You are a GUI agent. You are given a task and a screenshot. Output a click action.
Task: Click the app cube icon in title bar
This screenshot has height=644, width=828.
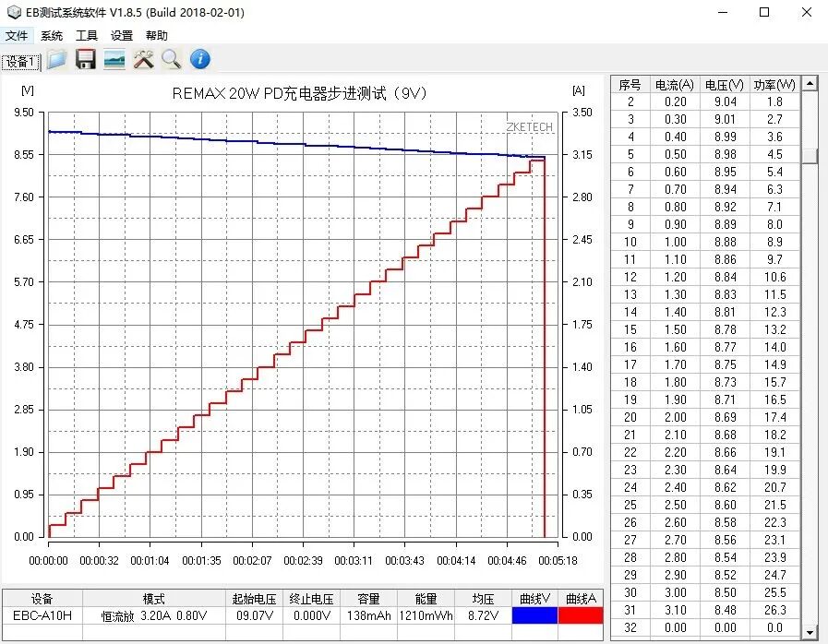[14, 12]
